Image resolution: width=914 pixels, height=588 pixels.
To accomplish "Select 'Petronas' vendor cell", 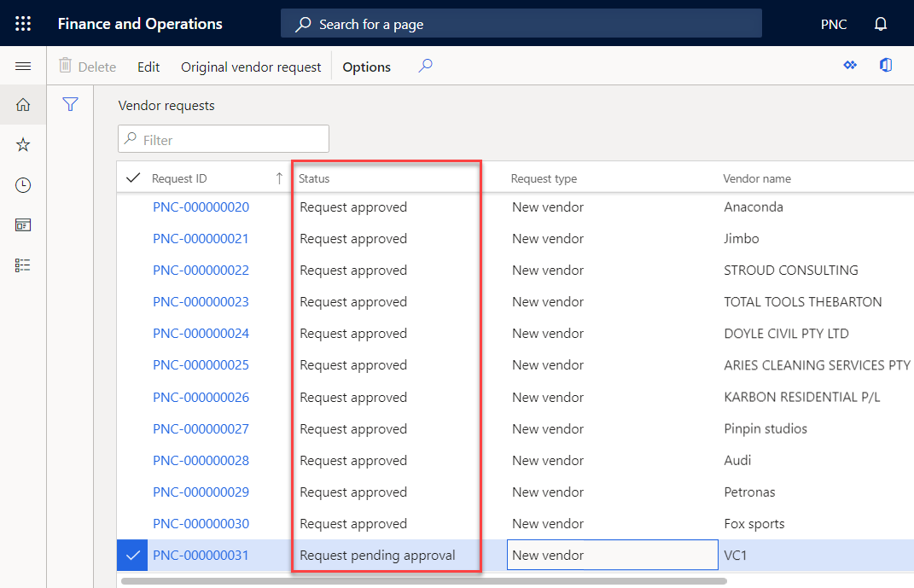I will coord(749,492).
